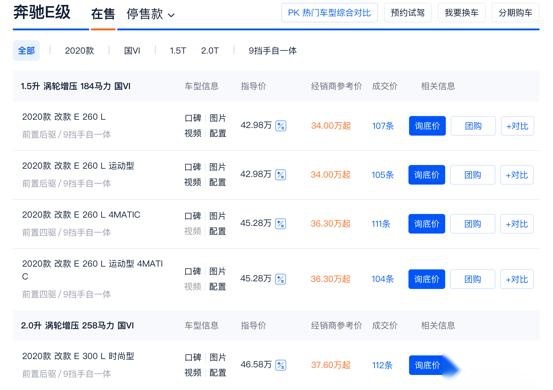This screenshot has width=553, height=390.
Task: Open 配置 for E 260 L 运动型
Action: pos(217,182)
